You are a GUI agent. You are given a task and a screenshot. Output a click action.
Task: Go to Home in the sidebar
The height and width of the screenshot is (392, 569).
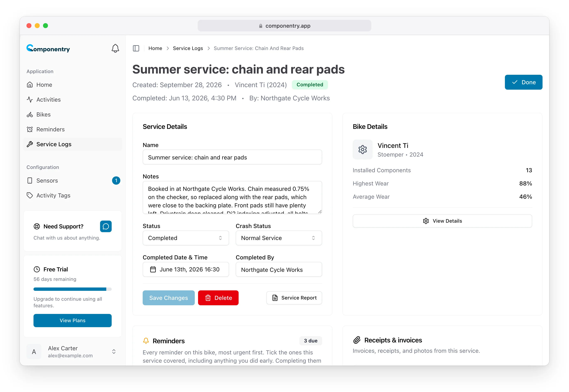[73, 85]
